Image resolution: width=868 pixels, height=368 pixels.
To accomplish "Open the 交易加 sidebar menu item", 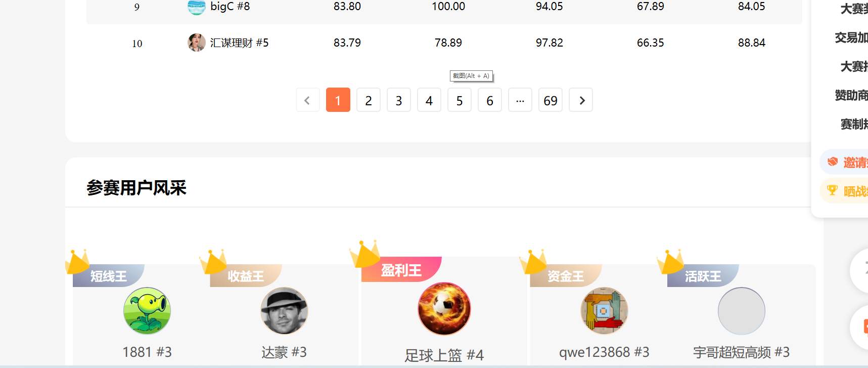I will pyautogui.click(x=851, y=37).
